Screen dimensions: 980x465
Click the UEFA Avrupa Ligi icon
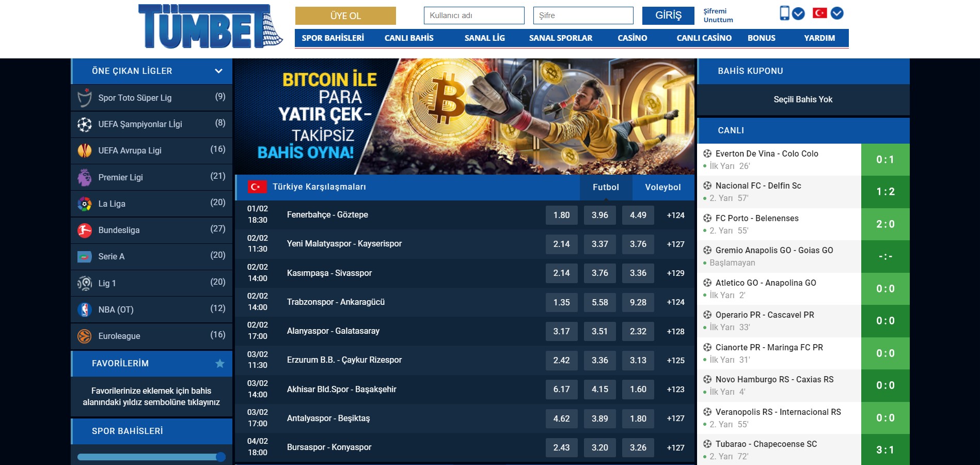coord(85,150)
